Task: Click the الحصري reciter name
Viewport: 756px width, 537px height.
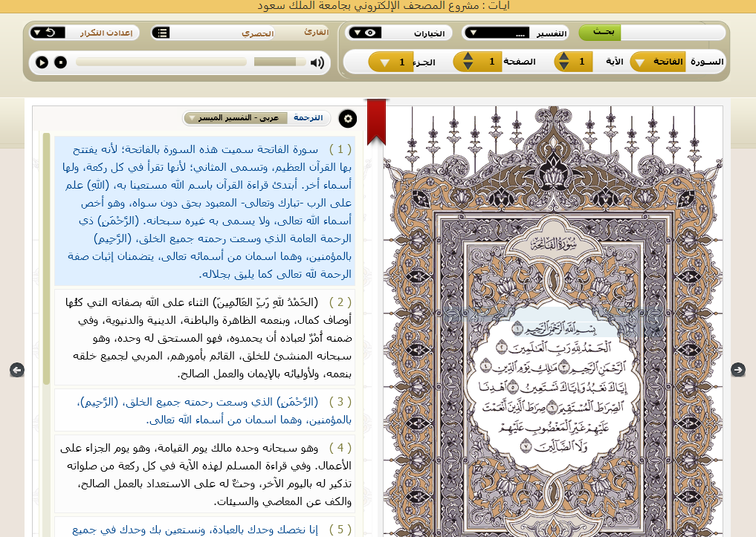Action: pos(258,33)
